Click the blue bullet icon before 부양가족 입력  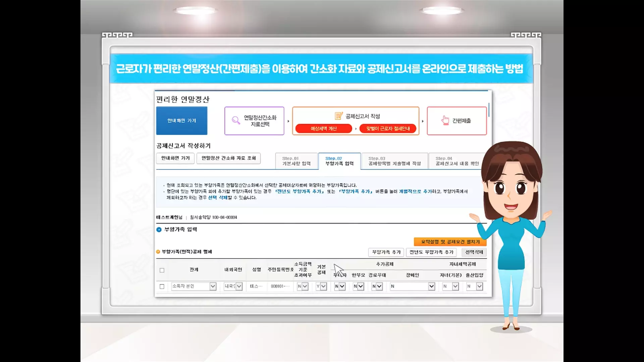(159, 230)
